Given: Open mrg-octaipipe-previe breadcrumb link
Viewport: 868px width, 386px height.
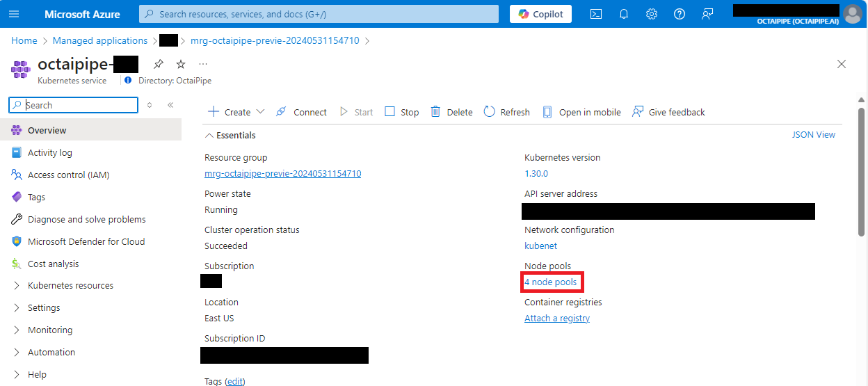Looking at the screenshot, I should pos(275,40).
